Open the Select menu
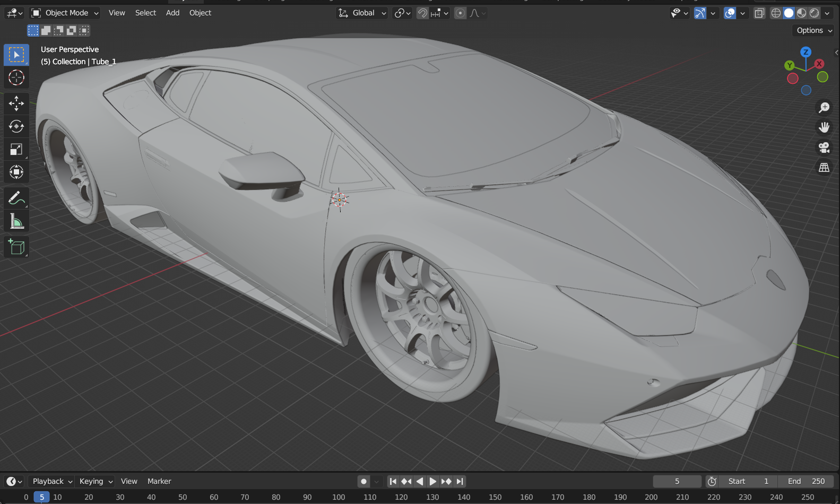Image resolution: width=840 pixels, height=504 pixels. (x=145, y=13)
